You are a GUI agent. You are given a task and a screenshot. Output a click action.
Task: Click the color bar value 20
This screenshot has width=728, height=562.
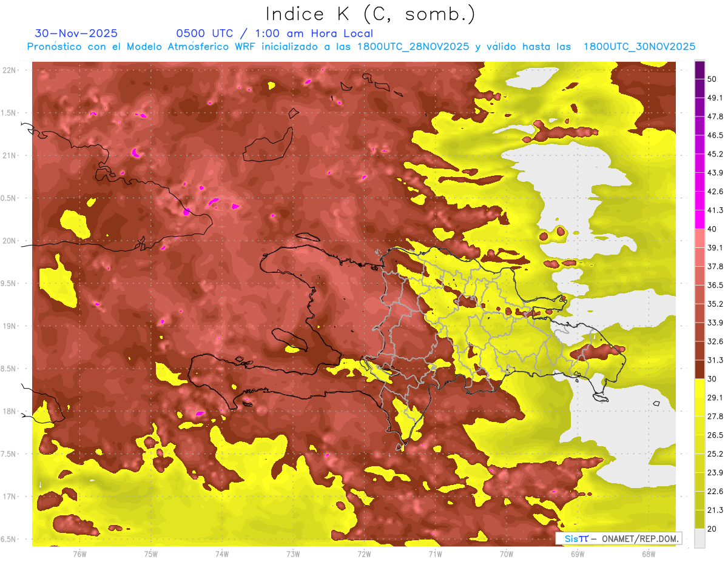click(712, 529)
